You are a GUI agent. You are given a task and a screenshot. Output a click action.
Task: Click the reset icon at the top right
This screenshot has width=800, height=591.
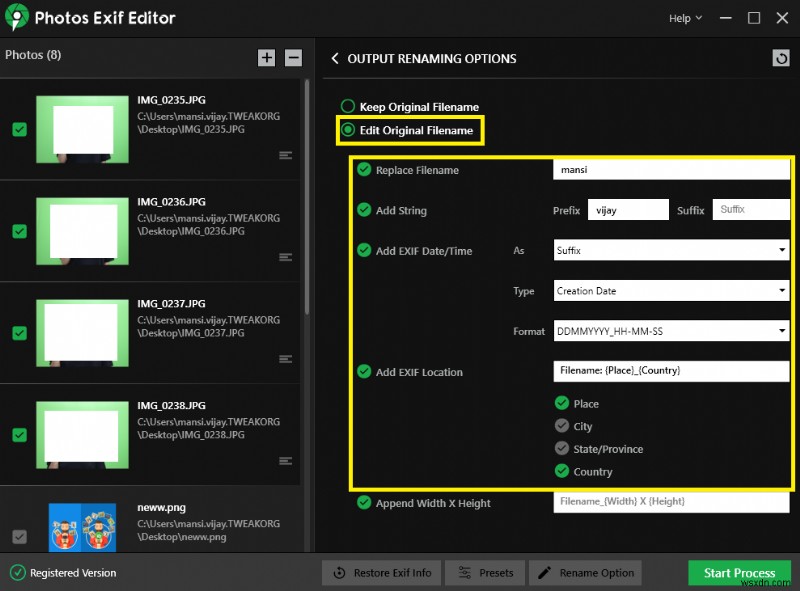pyautogui.click(x=781, y=58)
